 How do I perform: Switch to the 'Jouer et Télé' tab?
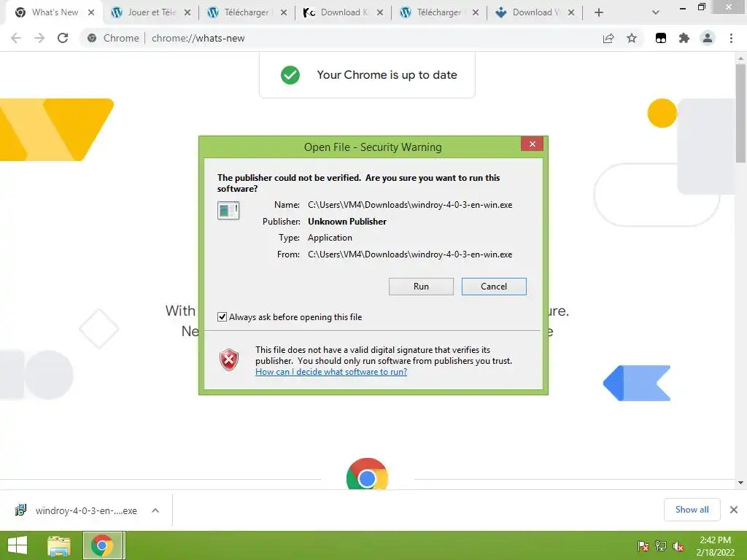coord(151,12)
